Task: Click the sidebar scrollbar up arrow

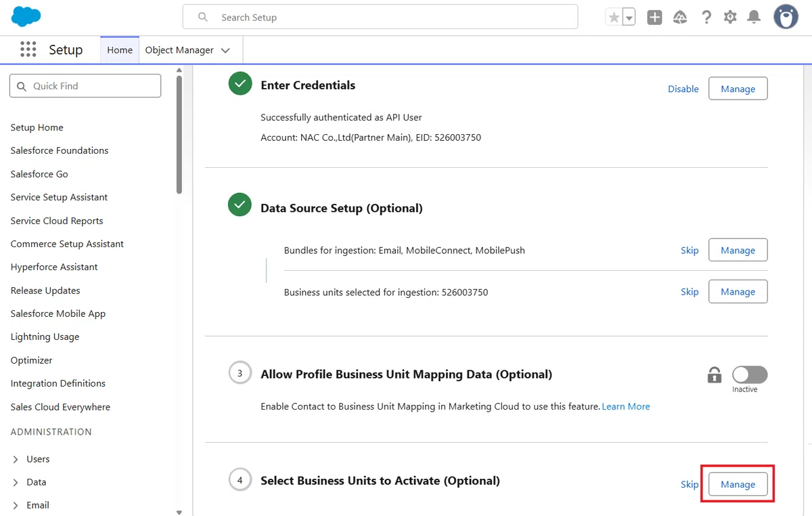Action: tap(179, 70)
